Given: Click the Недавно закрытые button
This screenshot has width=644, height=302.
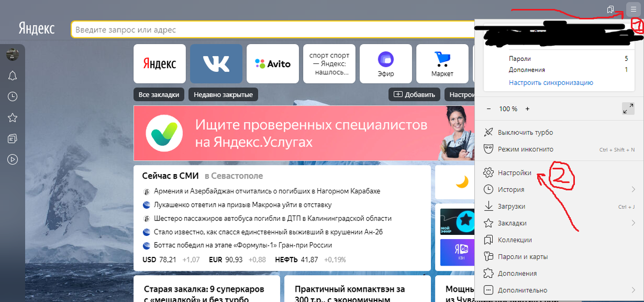Looking at the screenshot, I should pos(223,95).
